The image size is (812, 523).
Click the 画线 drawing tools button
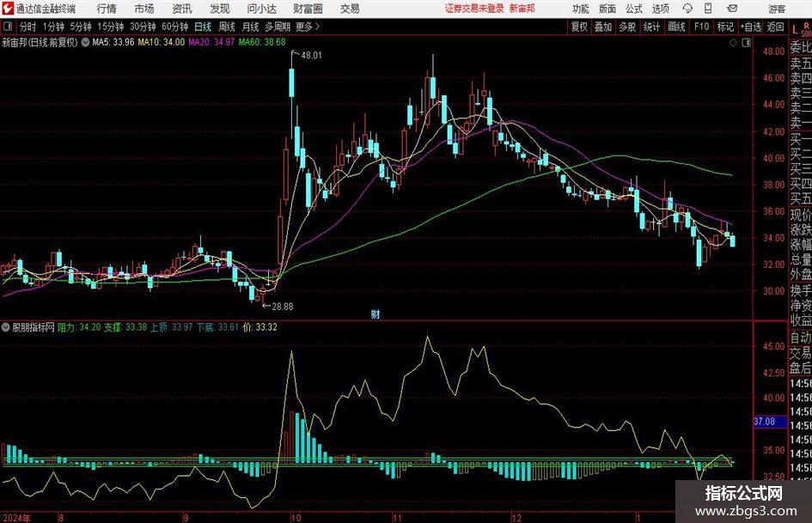point(676,27)
